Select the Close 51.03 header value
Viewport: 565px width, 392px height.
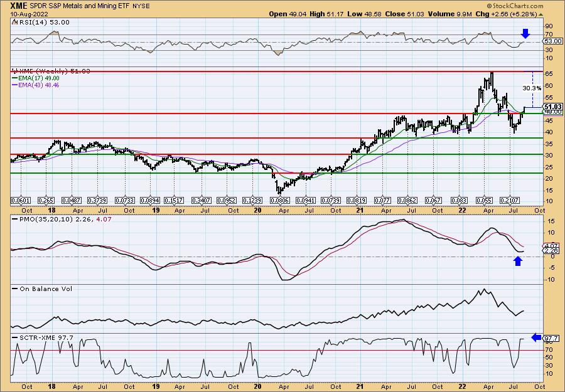404,14
